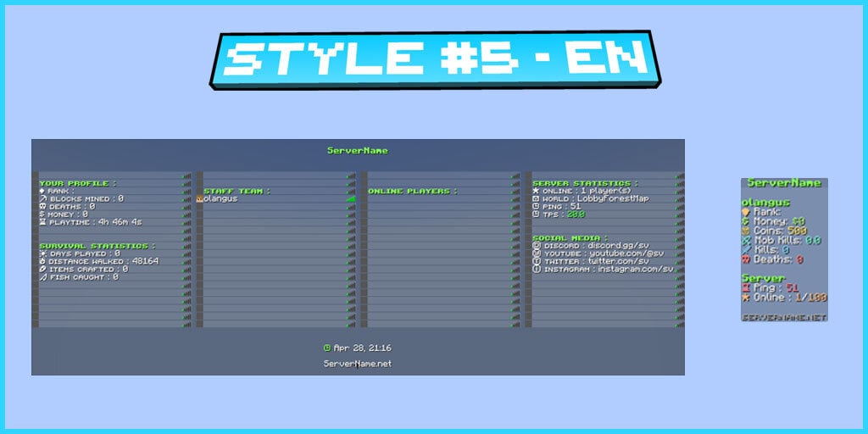868x434 pixels.
Task: Click the olangus player head icon in Staff Team
Action: click(200, 198)
